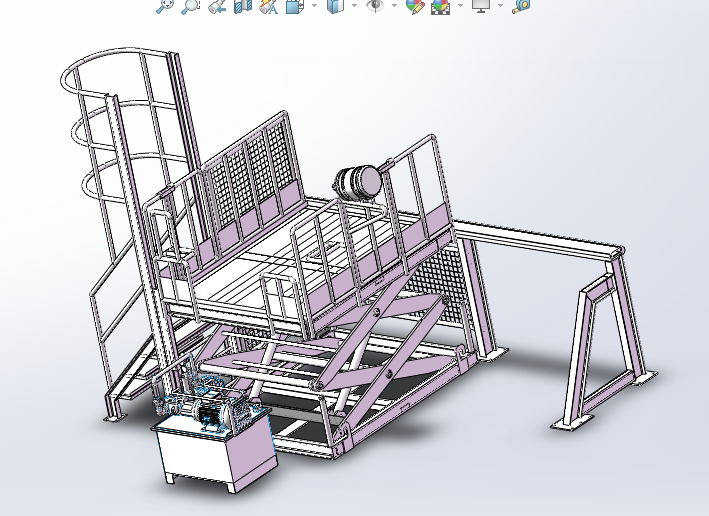709x516 pixels.
Task: Click the View Orientation cube icon
Action: (x=295, y=6)
